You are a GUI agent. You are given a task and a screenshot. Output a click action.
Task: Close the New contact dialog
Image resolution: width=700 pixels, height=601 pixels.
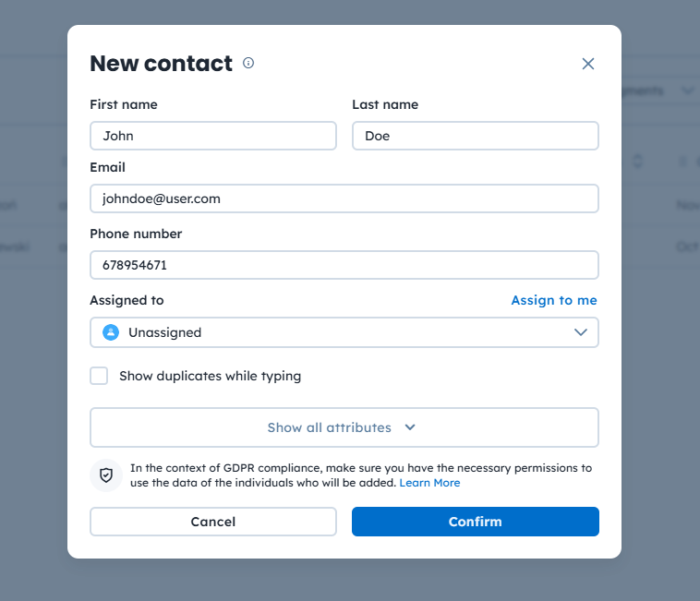point(588,64)
